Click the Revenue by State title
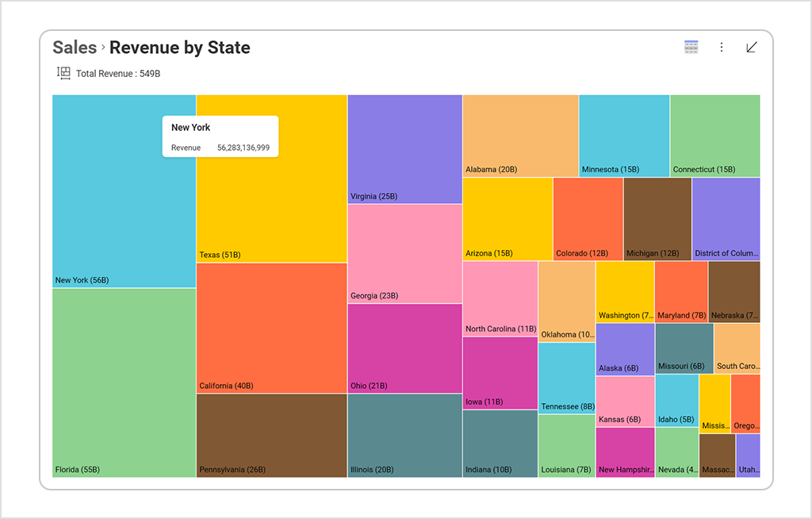Image resolution: width=812 pixels, height=519 pixels. [x=179, y=48]
